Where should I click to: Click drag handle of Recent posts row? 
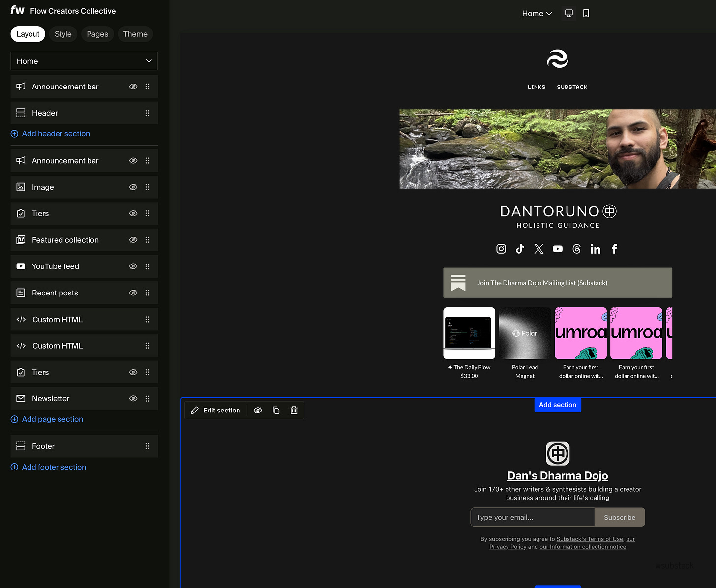coord(147,293)
